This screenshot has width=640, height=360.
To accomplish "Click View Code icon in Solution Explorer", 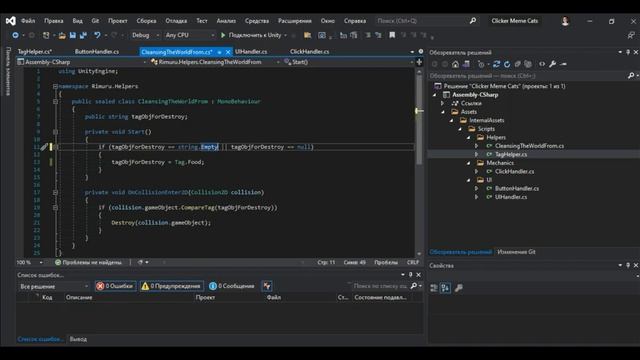I will 542,64.
